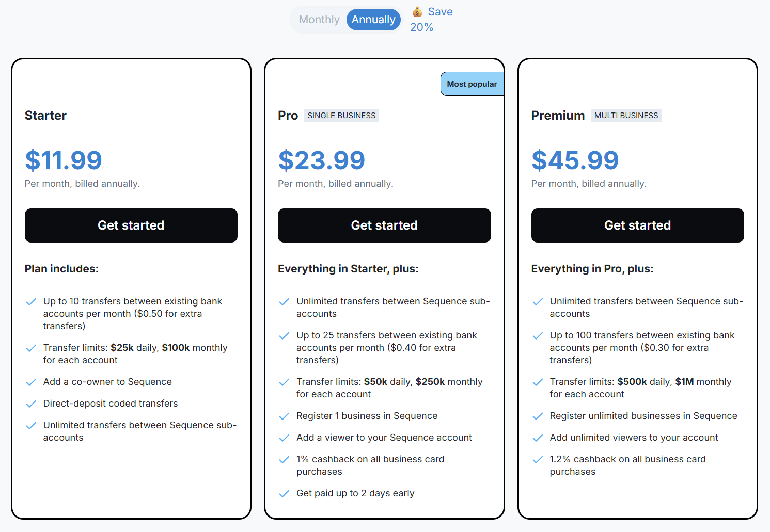Click the $23.99 Pro price
Screen dimensions: 770x532
322,160
